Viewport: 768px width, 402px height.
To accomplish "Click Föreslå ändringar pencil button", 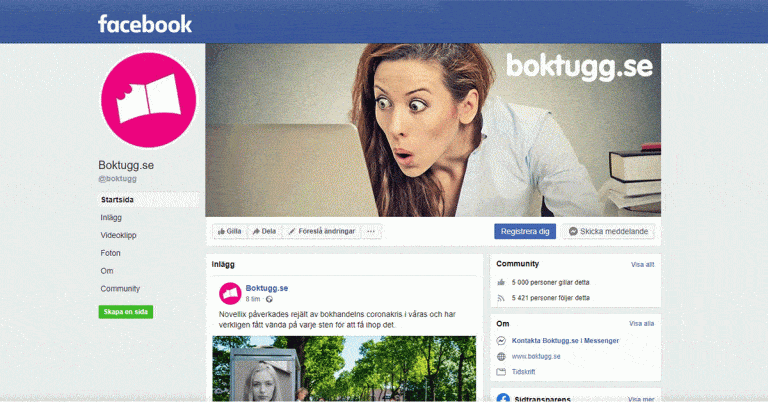I will 321,231.
